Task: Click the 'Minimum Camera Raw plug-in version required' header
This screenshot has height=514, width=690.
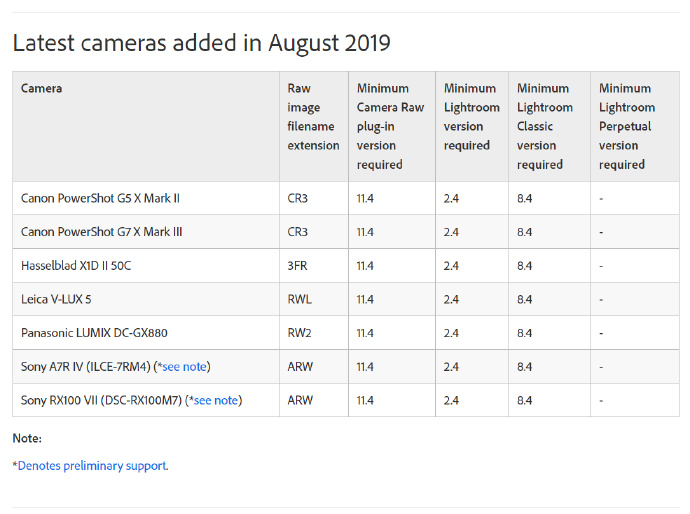Action: pos(390,126)
